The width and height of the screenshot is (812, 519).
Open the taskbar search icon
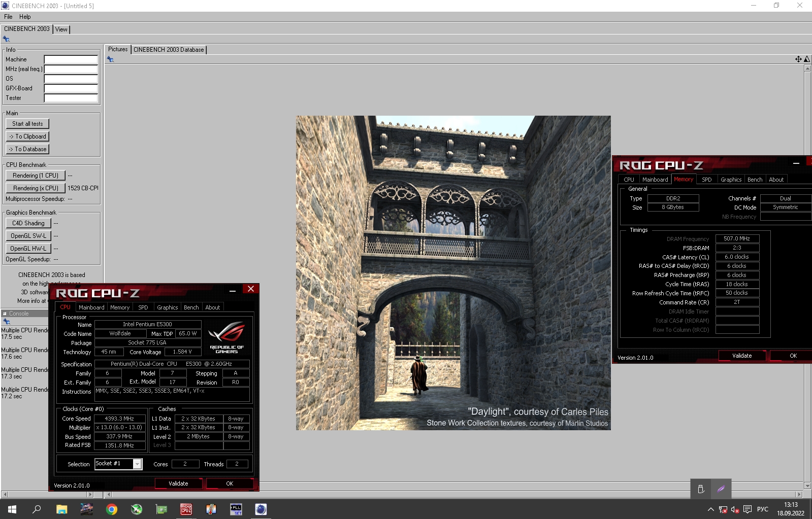point(37,509)
